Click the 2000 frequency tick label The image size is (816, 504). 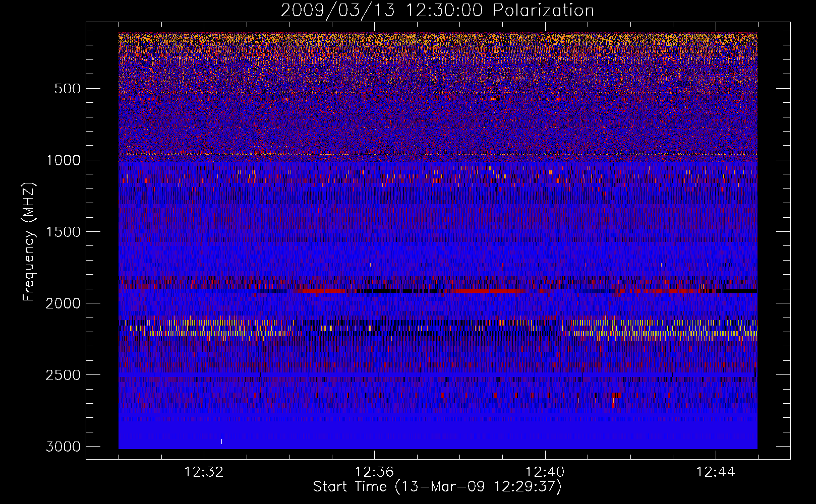pyautogui.click(x=63, y=303)
